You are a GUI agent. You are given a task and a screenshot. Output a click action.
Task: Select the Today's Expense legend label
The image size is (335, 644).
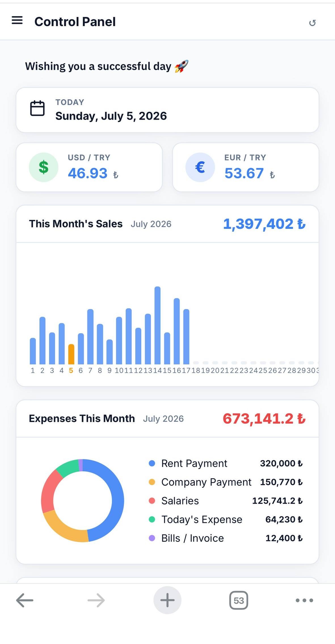point(202,520)
